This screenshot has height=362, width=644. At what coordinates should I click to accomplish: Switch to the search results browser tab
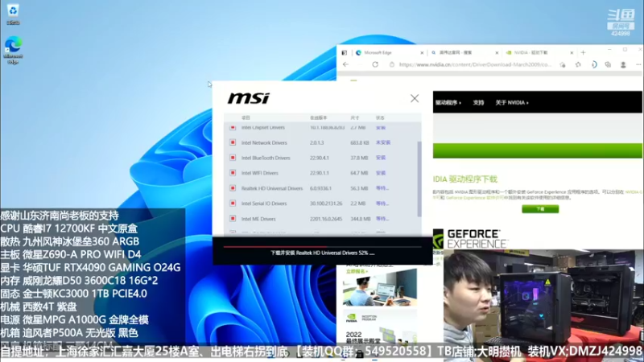(464, 52)
